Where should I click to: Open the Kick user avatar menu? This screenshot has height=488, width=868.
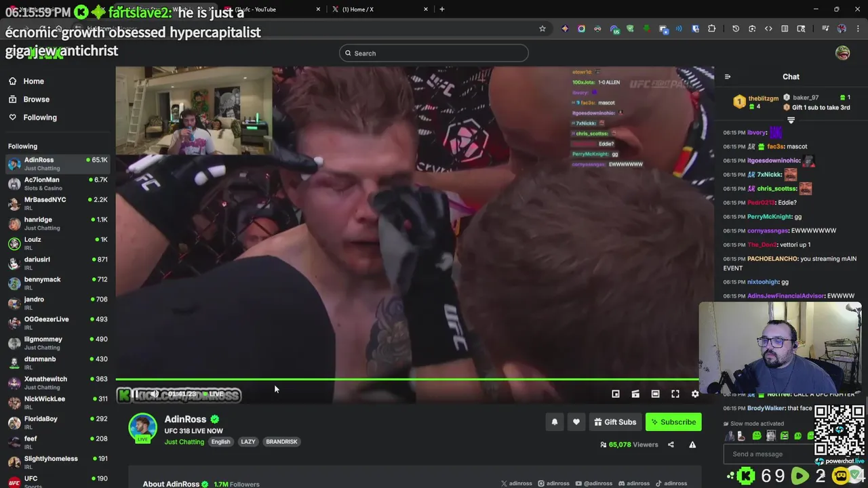point(843,54)
